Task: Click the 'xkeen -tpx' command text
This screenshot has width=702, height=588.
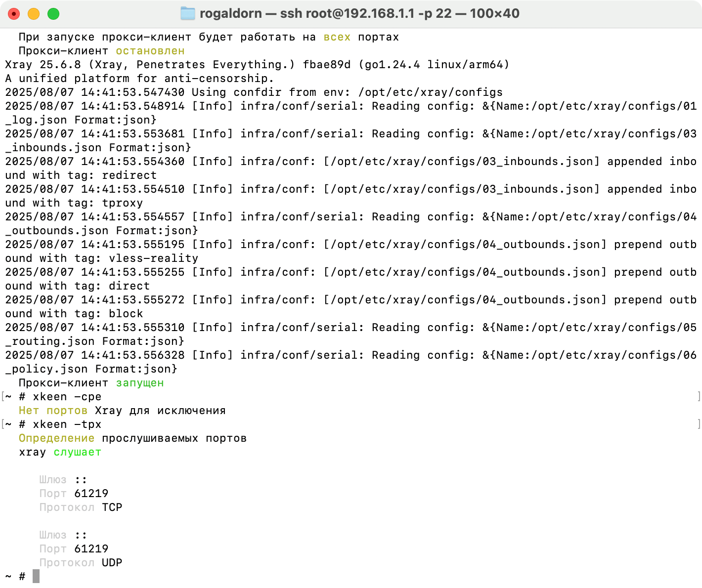Action: (x=67, y=424)
